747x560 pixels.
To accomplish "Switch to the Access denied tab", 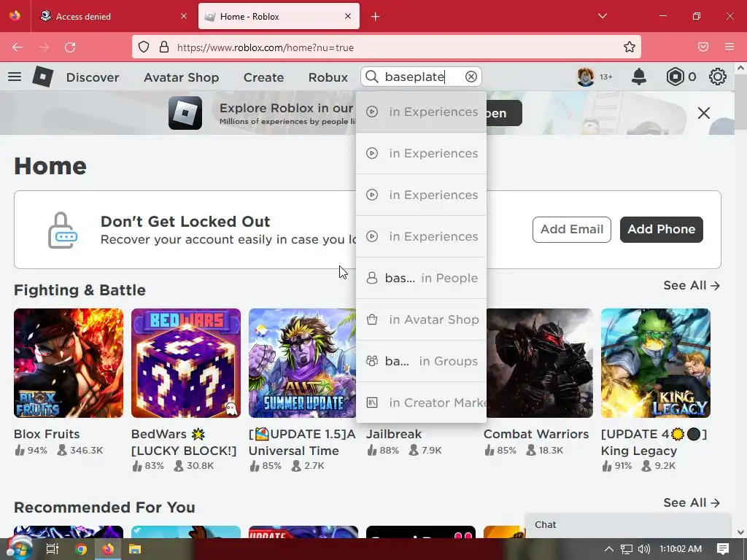I will (x=114, y=16).
